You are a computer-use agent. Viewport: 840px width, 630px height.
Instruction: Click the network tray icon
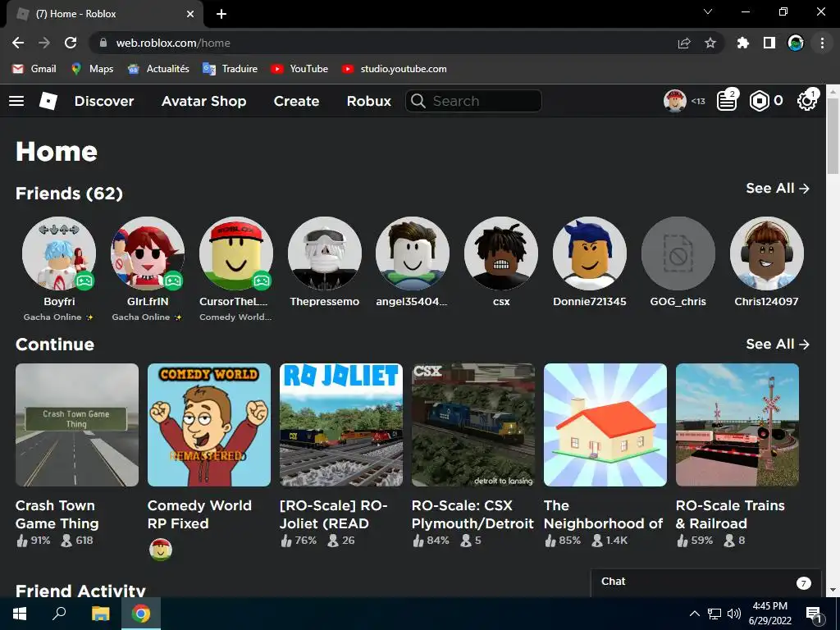[714, 614]
